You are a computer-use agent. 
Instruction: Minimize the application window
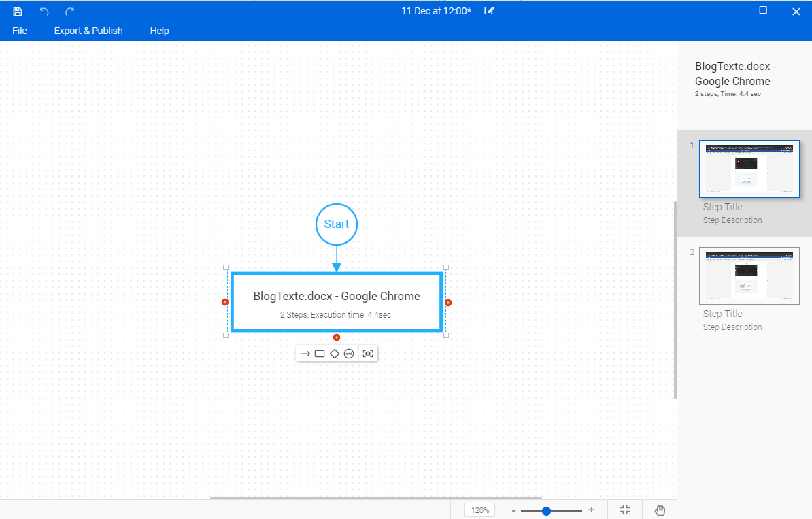730,10
